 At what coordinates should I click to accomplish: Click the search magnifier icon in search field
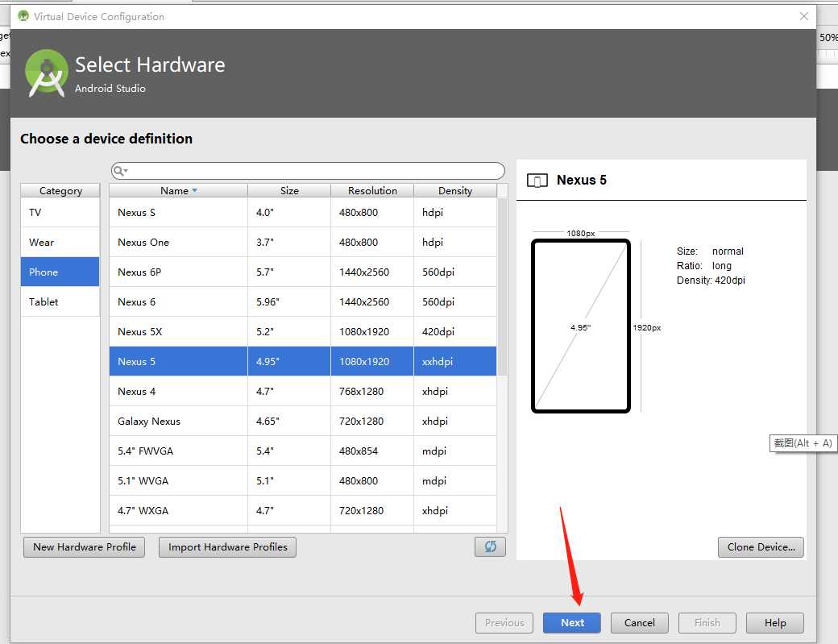click(x=120, y=171)
